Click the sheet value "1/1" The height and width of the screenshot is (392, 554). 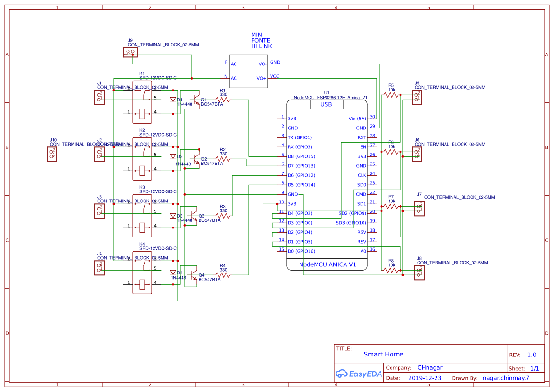535,368
